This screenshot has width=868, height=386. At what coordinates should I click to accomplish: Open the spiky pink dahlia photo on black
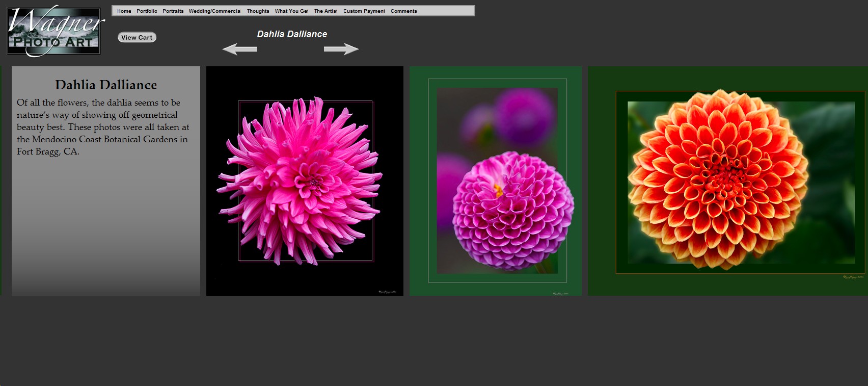305,181
